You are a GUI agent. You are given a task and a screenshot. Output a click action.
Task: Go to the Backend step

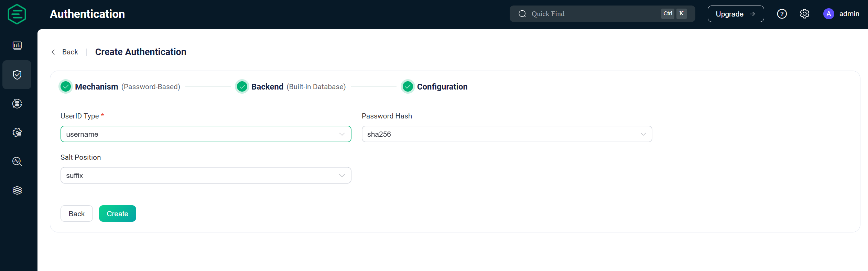(291, 87)
